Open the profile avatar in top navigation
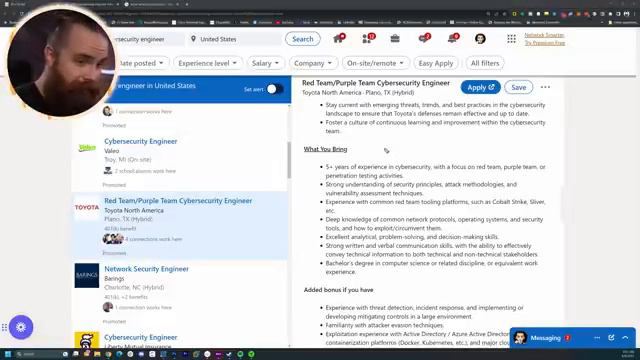 pyautogui.click(x=480, y=38)
